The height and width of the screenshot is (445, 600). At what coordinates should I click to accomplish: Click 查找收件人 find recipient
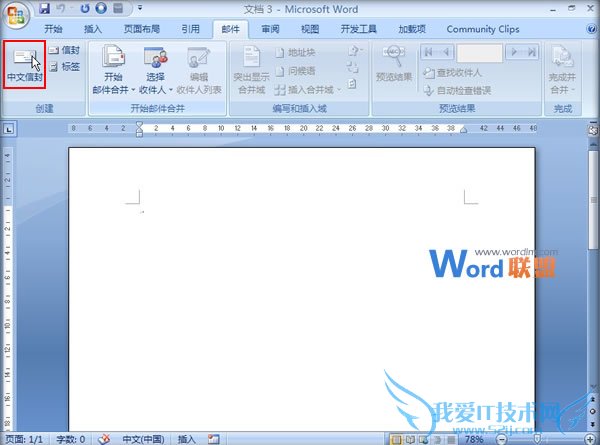[453, 72]
